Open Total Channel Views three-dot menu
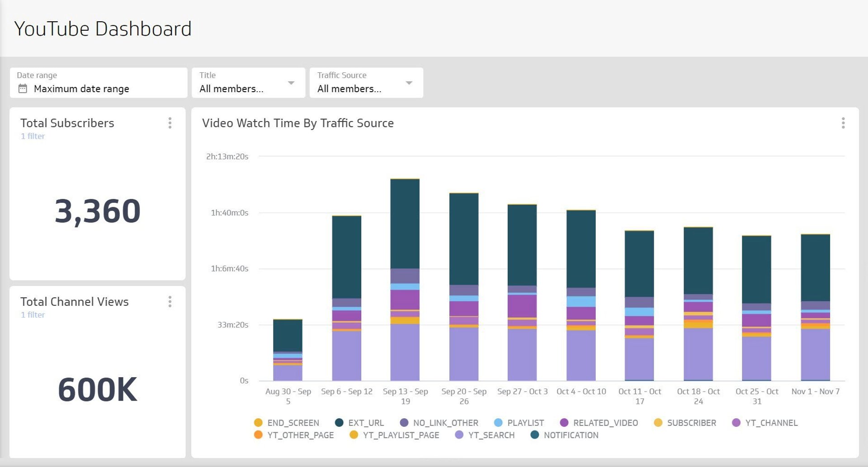Image resolution: width=868 pixels, height=467 pixels. 170,302
